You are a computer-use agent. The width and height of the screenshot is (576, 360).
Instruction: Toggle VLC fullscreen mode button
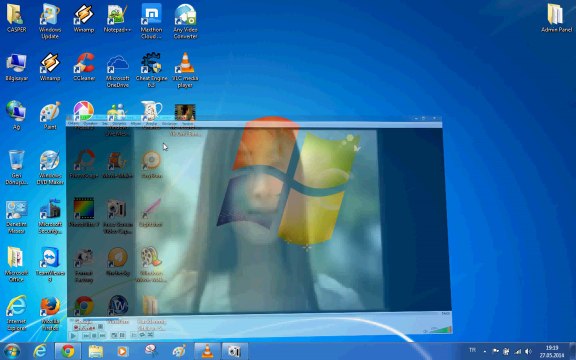click(114, 335)
